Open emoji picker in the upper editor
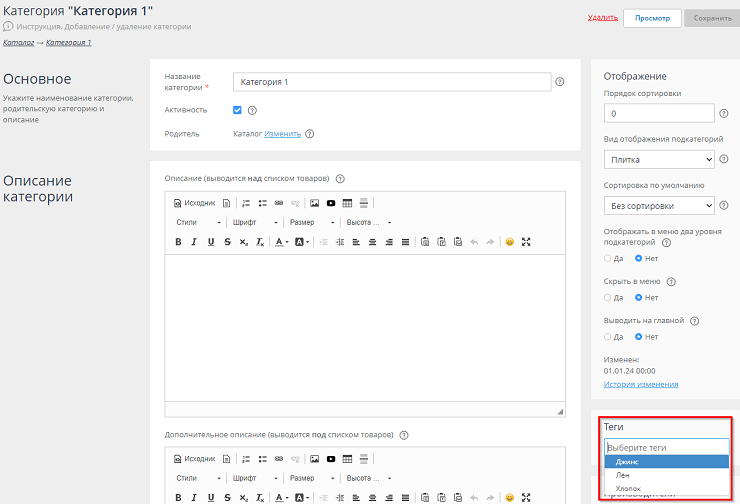Image resolution: width=740 pixels, height=504 pixels. [x=509, y=242]
